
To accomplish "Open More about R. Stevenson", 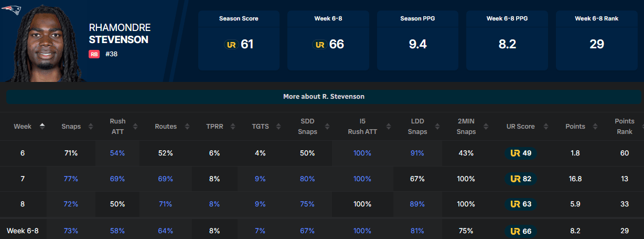I will point(324,97).
